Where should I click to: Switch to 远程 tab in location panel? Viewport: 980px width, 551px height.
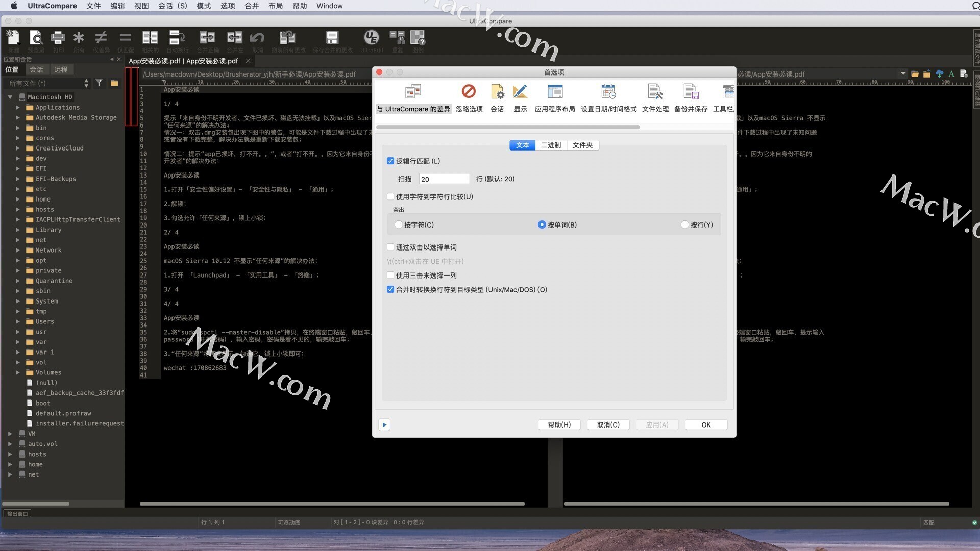pos(61,70)
